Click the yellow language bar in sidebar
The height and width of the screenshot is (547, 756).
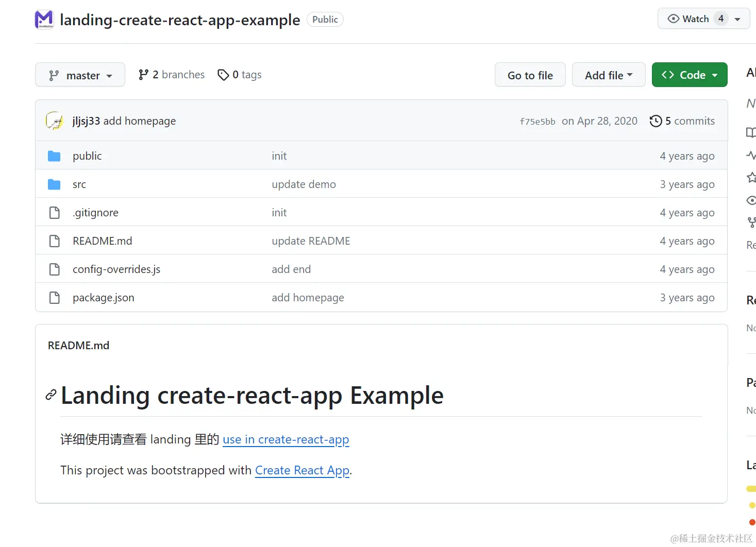pyautogui.click(x=751, y=488)
